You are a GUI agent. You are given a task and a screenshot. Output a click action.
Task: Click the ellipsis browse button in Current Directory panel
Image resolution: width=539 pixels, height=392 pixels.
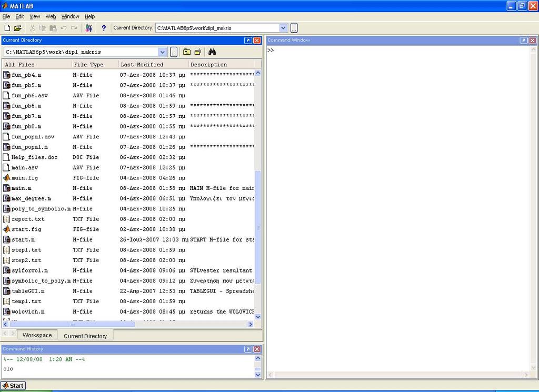174,52
